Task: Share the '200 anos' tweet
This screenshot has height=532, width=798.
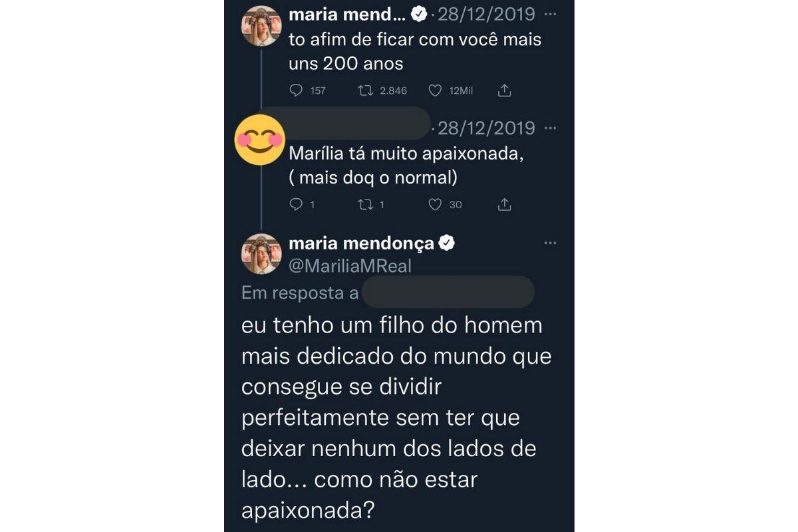Action: (505, 90)
